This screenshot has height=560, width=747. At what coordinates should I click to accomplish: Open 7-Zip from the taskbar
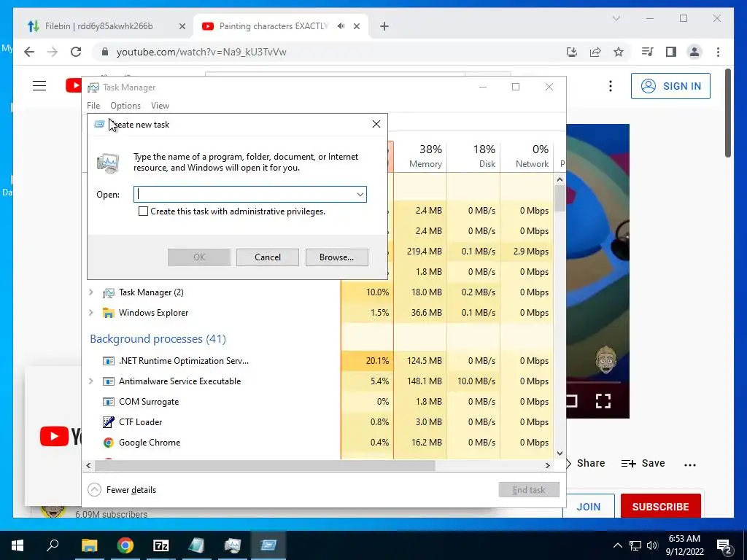coord(161,545)
